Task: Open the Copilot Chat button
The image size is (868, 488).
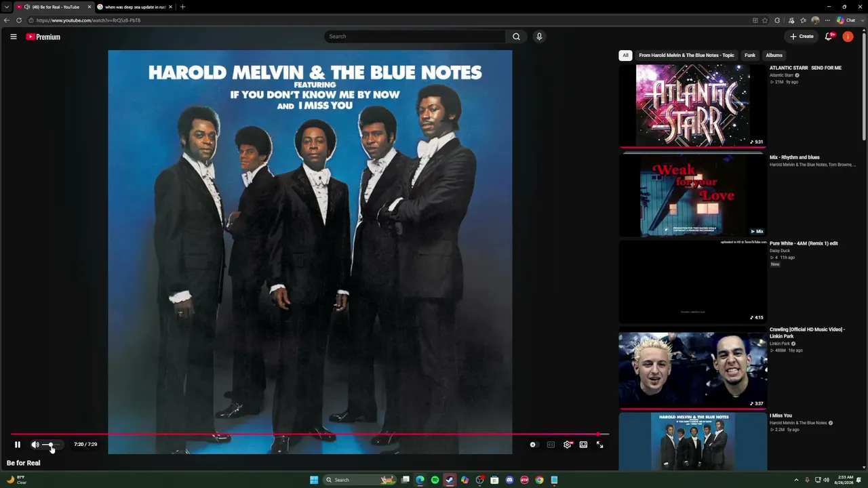Action: pyautogui.click(x=846, y=20)
